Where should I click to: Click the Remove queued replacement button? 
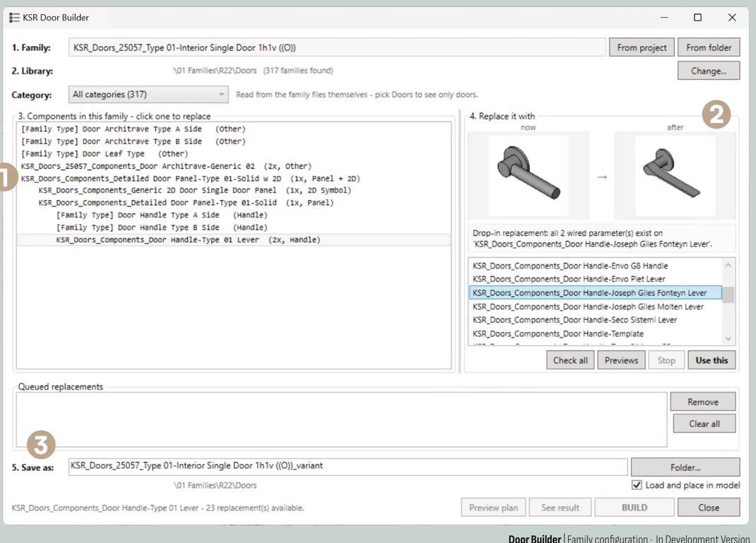(x=703, y=402)
